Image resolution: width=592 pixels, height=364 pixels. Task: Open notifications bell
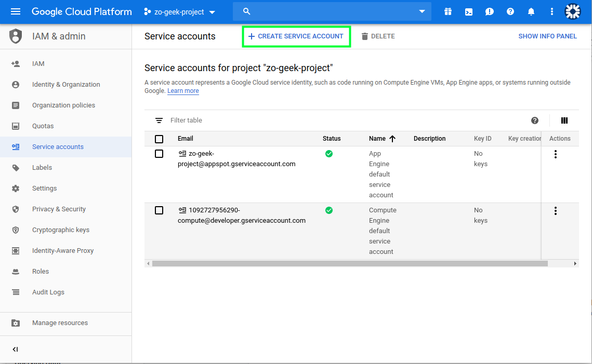(531, 12)
